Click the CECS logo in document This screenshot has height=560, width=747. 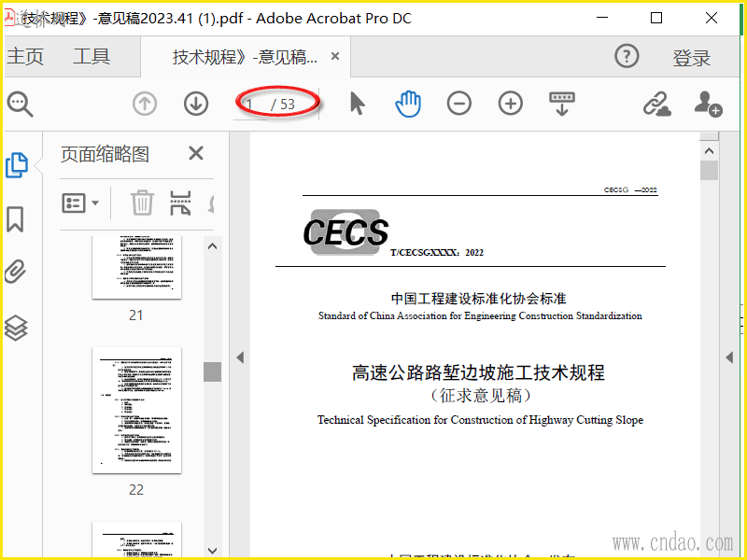[x=346, y=231]
